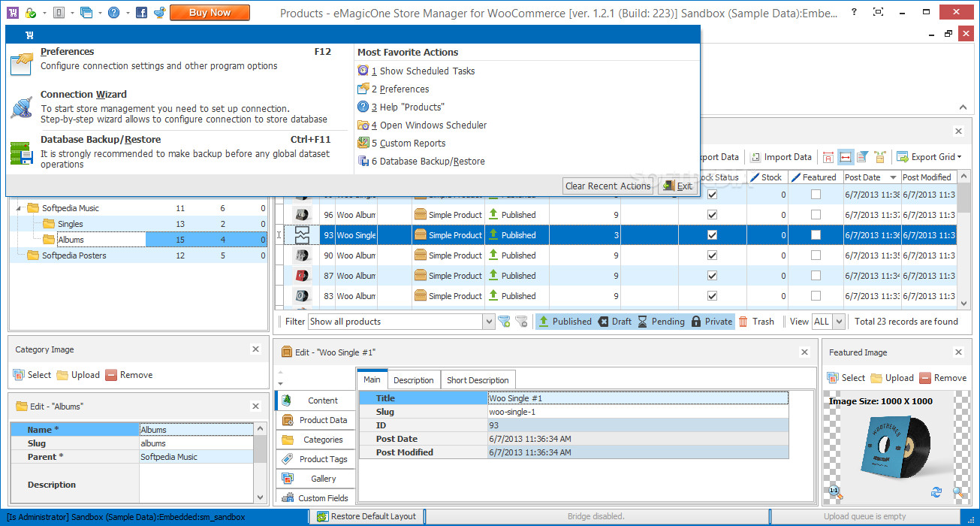Click the orange Buy Now button
The width and height of the screenshot is (980, 526).
click(210, 12)
